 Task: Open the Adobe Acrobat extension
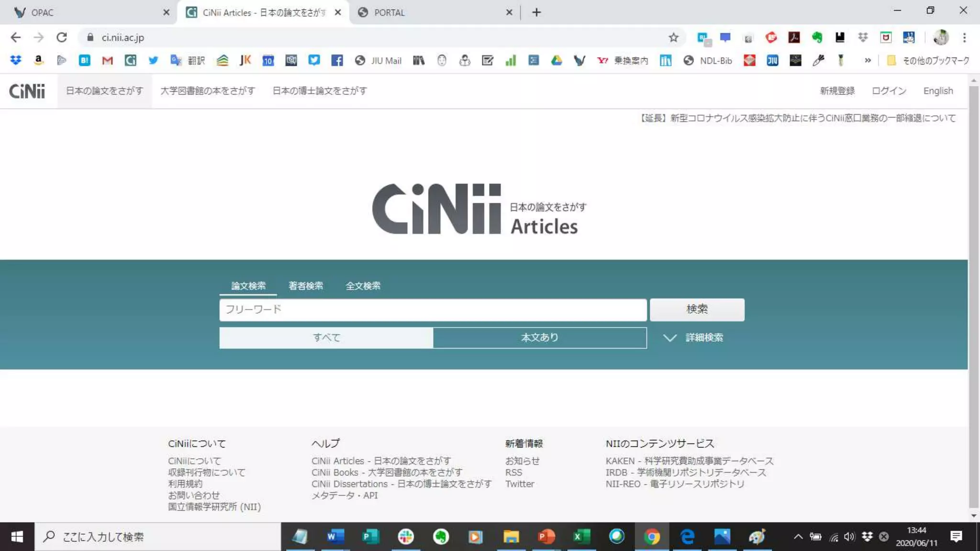794,37
